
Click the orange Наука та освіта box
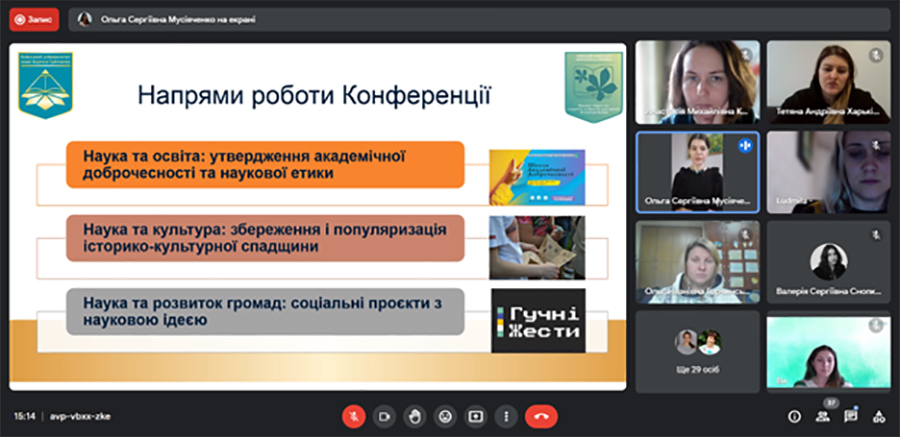(x=265, y=164)
